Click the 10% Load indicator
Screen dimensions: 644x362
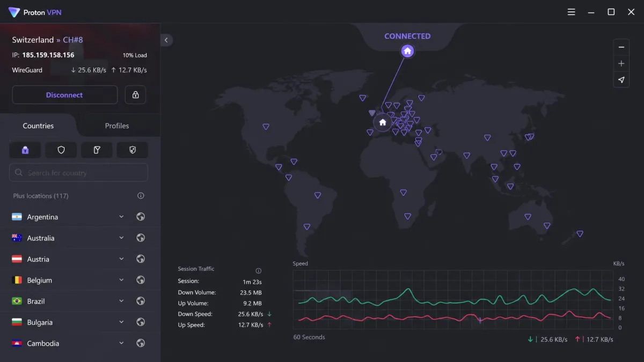[135, 55]
